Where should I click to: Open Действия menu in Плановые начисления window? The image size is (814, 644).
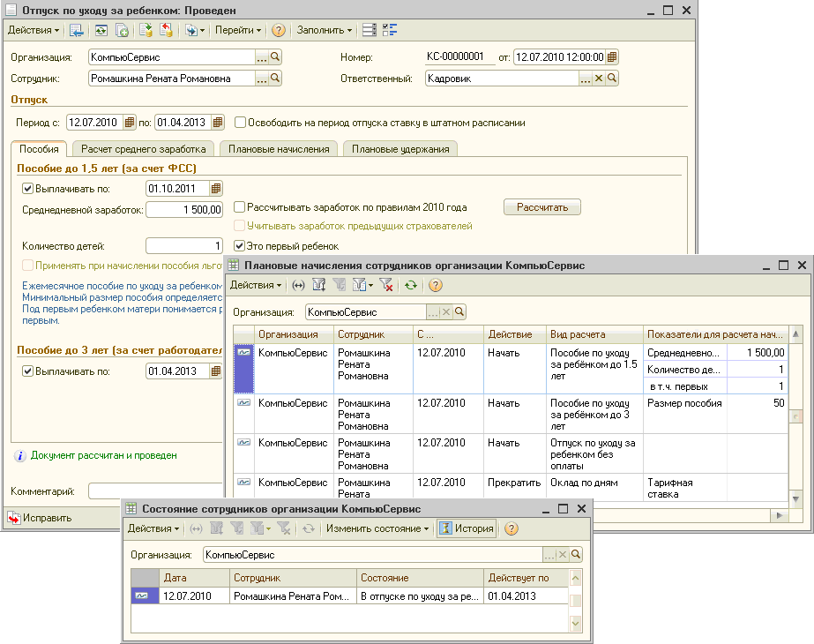256,285
